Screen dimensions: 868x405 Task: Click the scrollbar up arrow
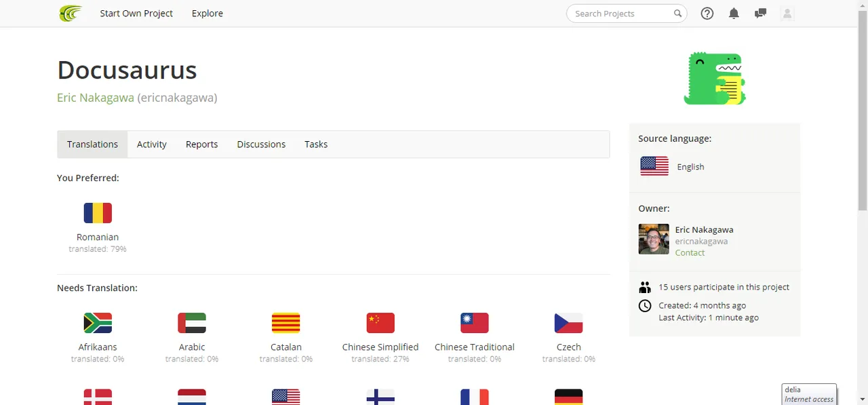click(x=863, y=5)
